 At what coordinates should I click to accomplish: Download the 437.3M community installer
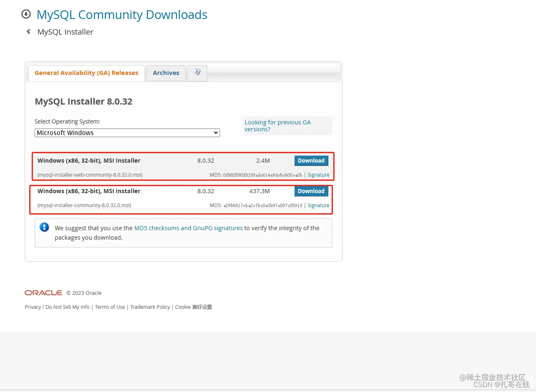pyautogui.click(x=311, y=191)
